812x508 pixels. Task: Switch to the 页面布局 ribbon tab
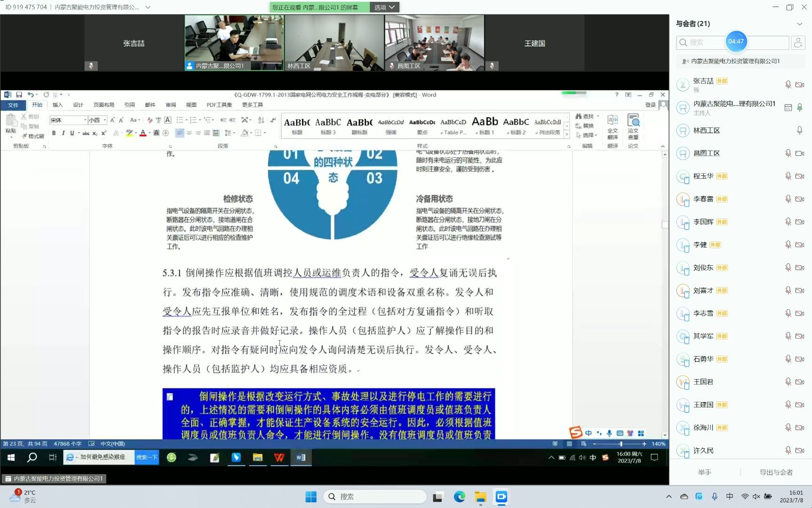(x=104, y=105)
